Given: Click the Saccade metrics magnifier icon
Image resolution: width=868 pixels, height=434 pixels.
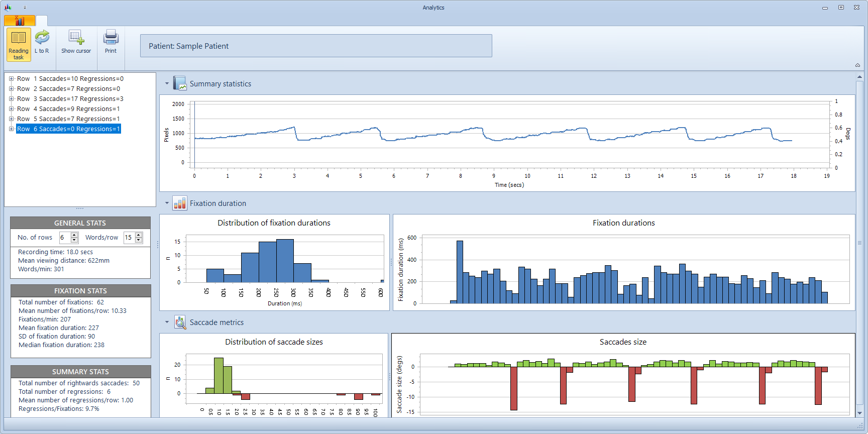Looking at the screenshot, I should (x=180, y=322).
